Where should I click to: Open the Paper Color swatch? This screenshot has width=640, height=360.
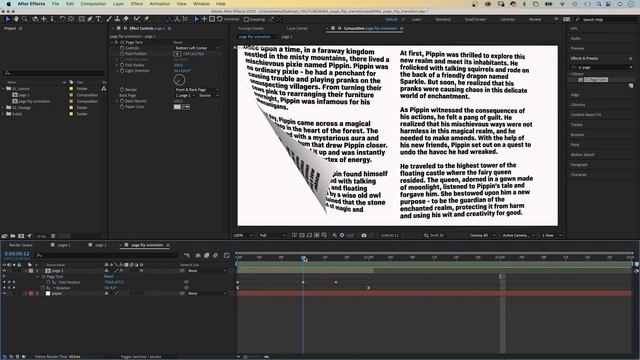pyautogui.click(x=177, y=107)
